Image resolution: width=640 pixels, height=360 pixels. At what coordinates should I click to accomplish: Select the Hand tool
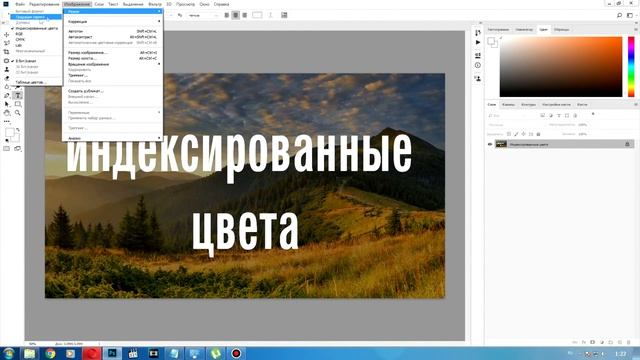point(7,113)
